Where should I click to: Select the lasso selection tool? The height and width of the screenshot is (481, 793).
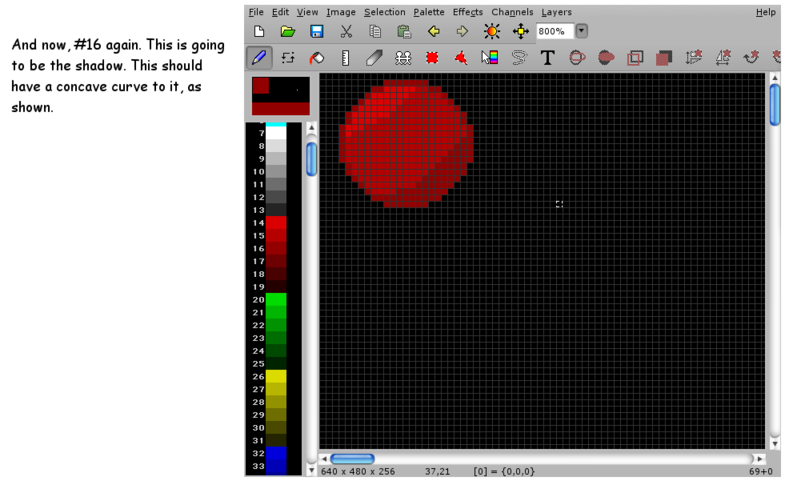(x=519, y=58)
